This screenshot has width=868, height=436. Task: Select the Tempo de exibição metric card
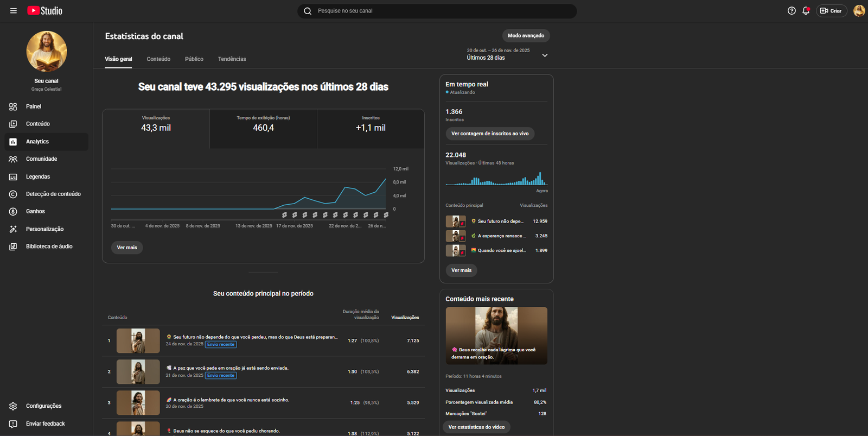pos(263,128)
